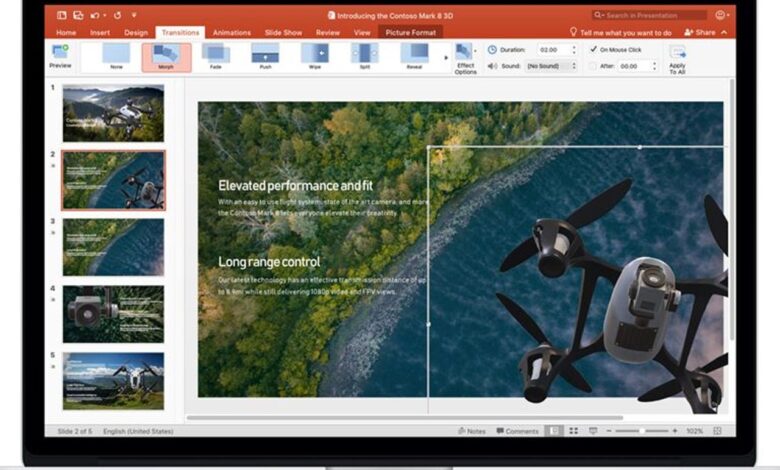
Task: Open the Home tab
Action: pyautogui.click(x=66, y=32)
